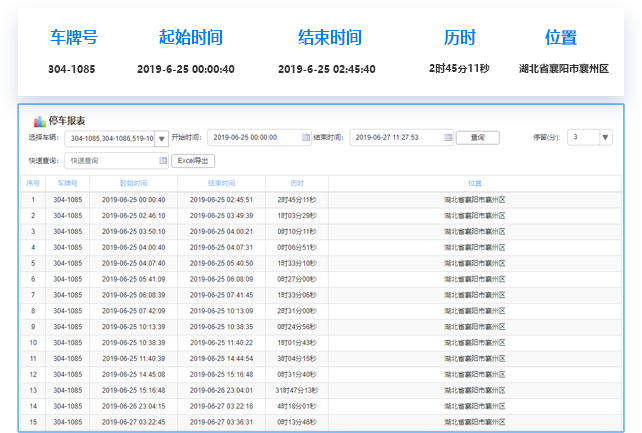Click the 查询 search button
This screenshot has height=433, width=642.
(477, 138)
